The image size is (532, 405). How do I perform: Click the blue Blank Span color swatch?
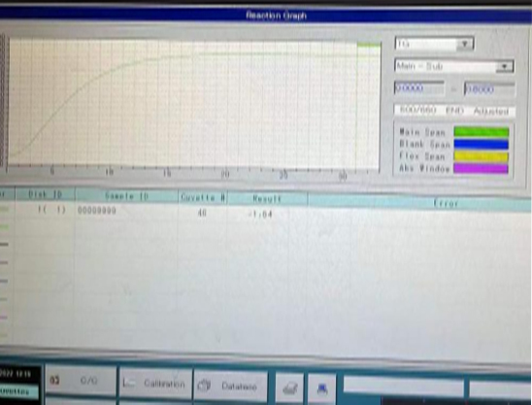(482, 145)
